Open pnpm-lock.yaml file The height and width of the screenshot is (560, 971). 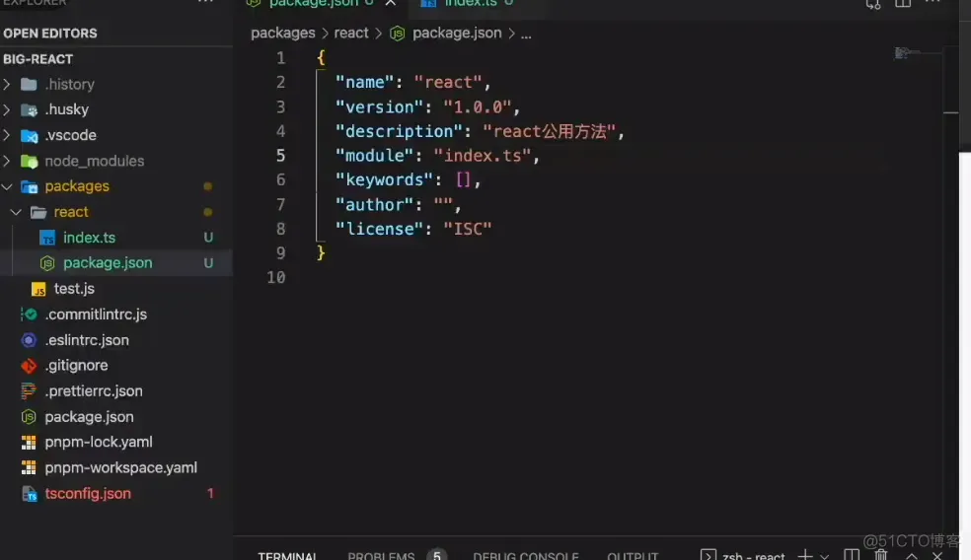tap(99, 443)
